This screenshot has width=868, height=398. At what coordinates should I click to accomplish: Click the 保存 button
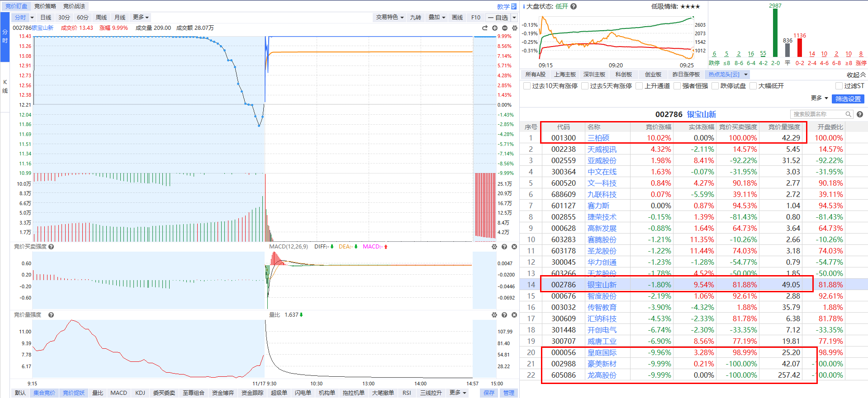click(489, 393)
